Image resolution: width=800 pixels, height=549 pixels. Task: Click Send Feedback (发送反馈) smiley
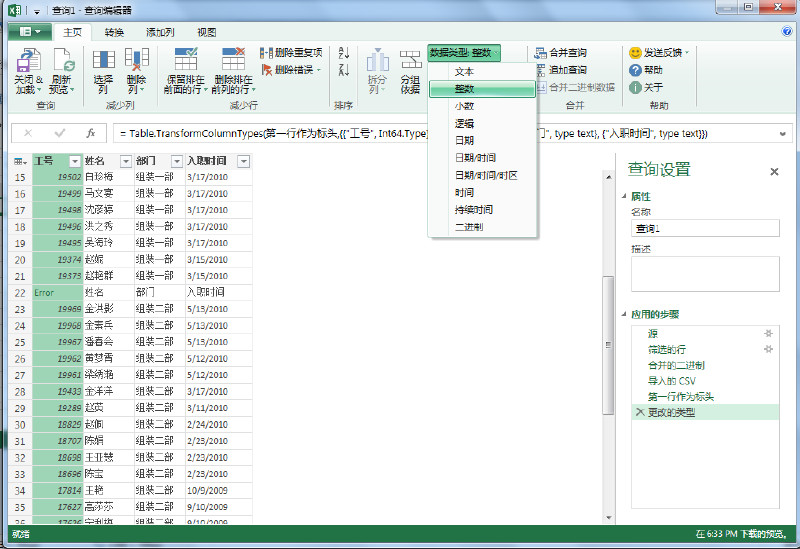pyautogui.click(x=635, y=53)
